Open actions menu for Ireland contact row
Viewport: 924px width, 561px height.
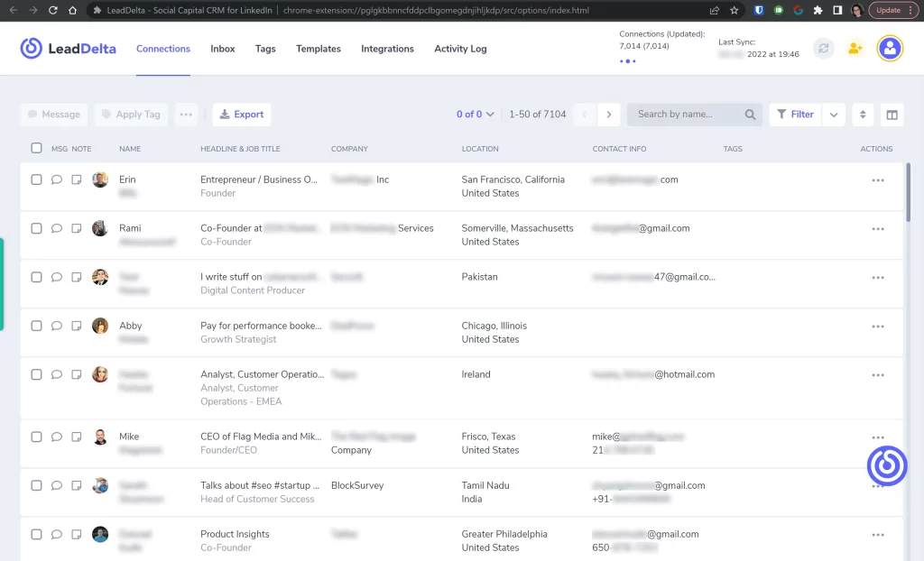tap(878, 375)
